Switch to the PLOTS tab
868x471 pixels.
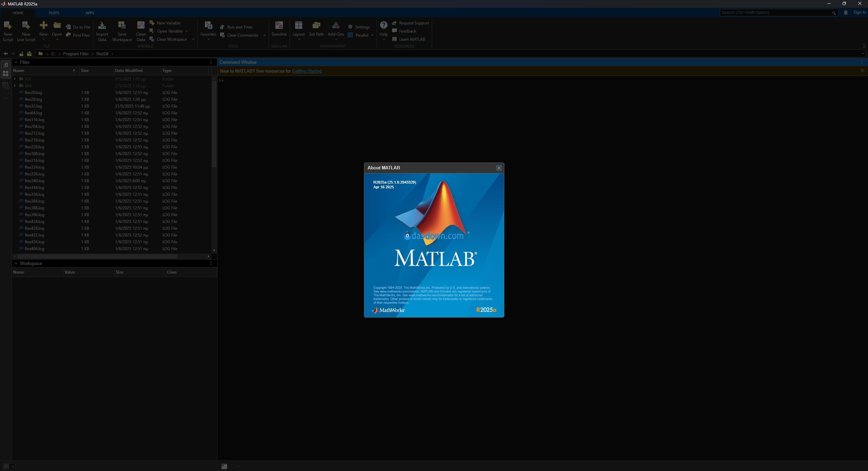[54, 13]
